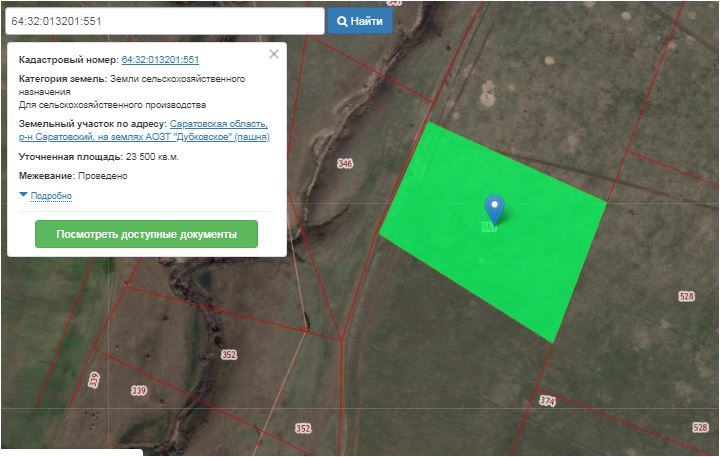Click the 352 label at the bottom edge
The image size is (720, 457).
pyautogui.click(x=303, y=428)
